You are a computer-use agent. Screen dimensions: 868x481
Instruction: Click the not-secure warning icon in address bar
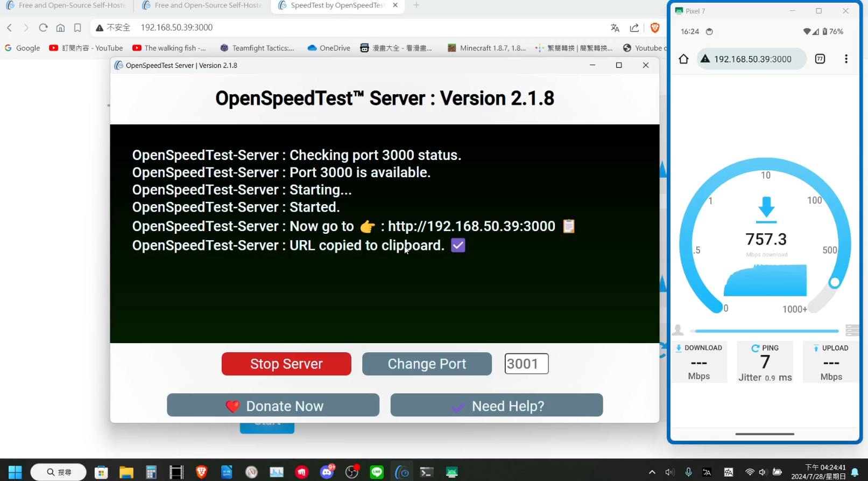(x=100, y=27)
